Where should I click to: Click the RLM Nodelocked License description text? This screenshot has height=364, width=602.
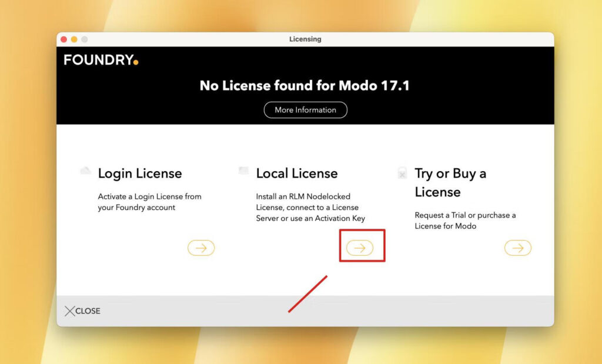[x=310, y=207]
